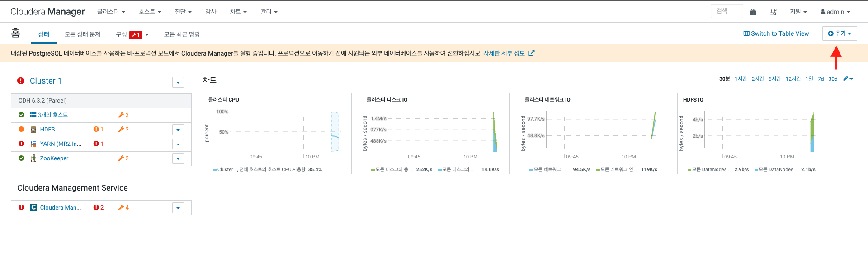Open the YARN row actions dropdown
Viewport: 868px width, 261px height.
point(178,144)
